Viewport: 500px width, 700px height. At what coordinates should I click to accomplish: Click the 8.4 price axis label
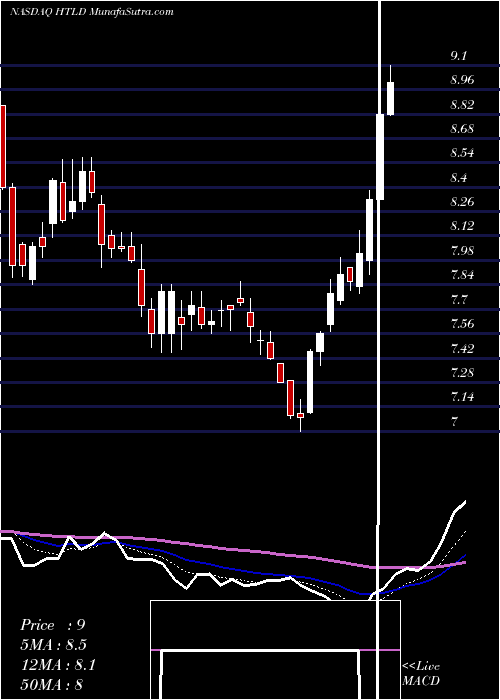pos(459,178)
